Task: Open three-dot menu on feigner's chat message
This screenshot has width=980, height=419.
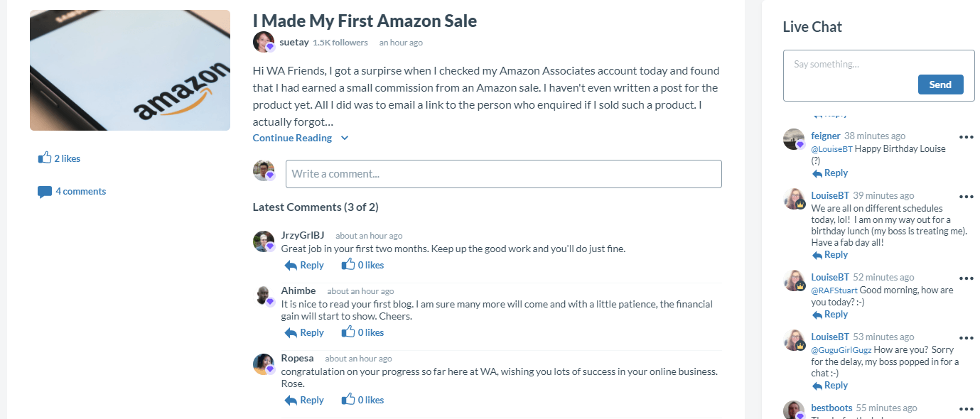Action: tap(966, 137)
